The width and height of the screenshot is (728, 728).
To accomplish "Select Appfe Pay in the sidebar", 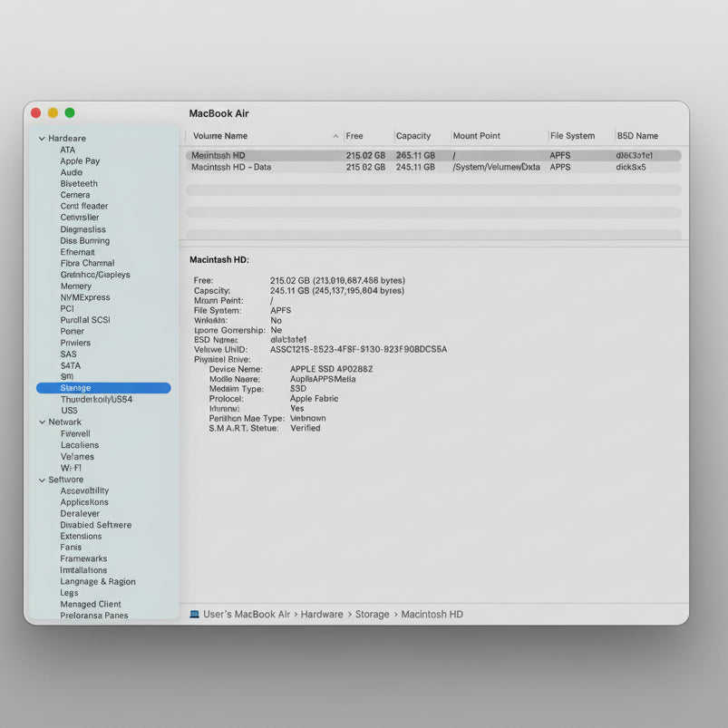I will [80, 161].
